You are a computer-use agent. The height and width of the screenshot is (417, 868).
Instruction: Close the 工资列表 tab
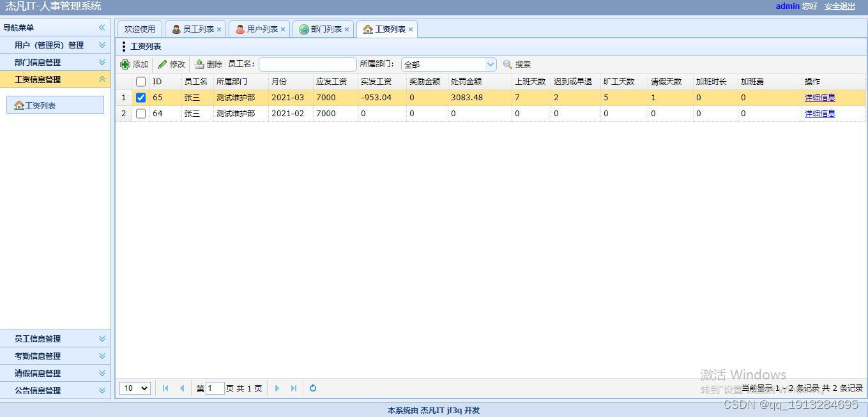point(411,29)
